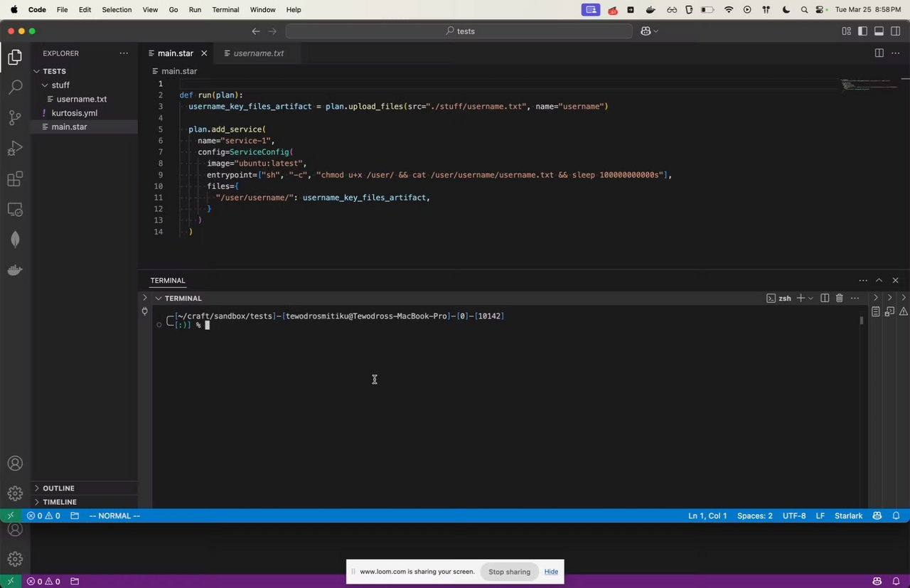Click the Docker whale in the macOS menu bar
Image resolution: width=910 pixels, height=588 pixels.
pos(651,10)
